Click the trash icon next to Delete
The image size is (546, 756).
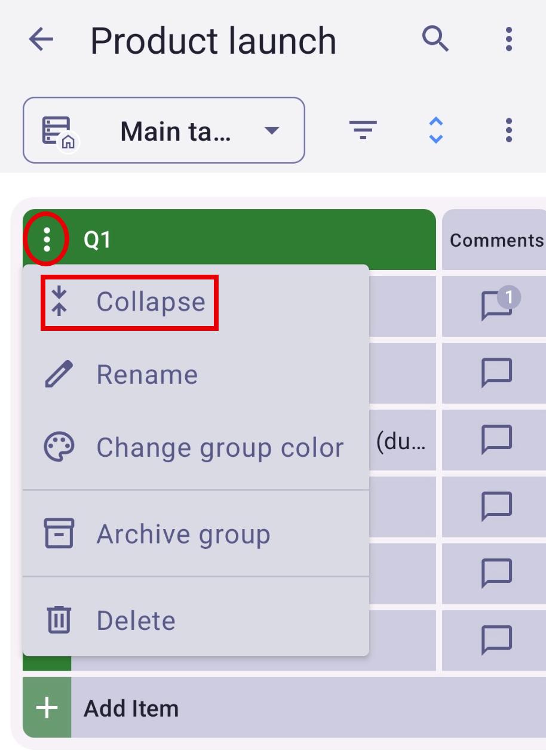58,620
